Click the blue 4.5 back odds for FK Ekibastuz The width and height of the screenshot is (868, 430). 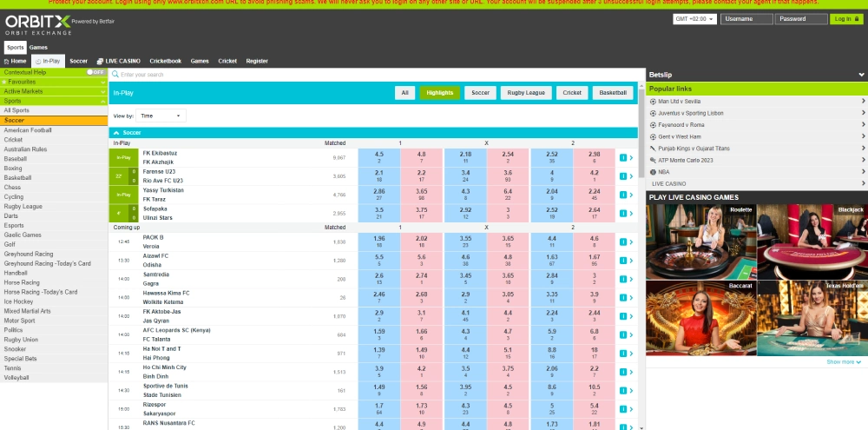(379, 157)
